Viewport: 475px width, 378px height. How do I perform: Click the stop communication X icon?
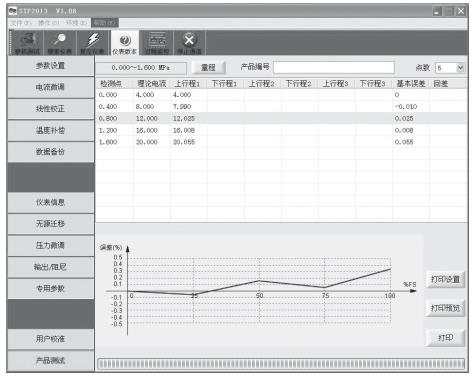click(x=189, y=43)
